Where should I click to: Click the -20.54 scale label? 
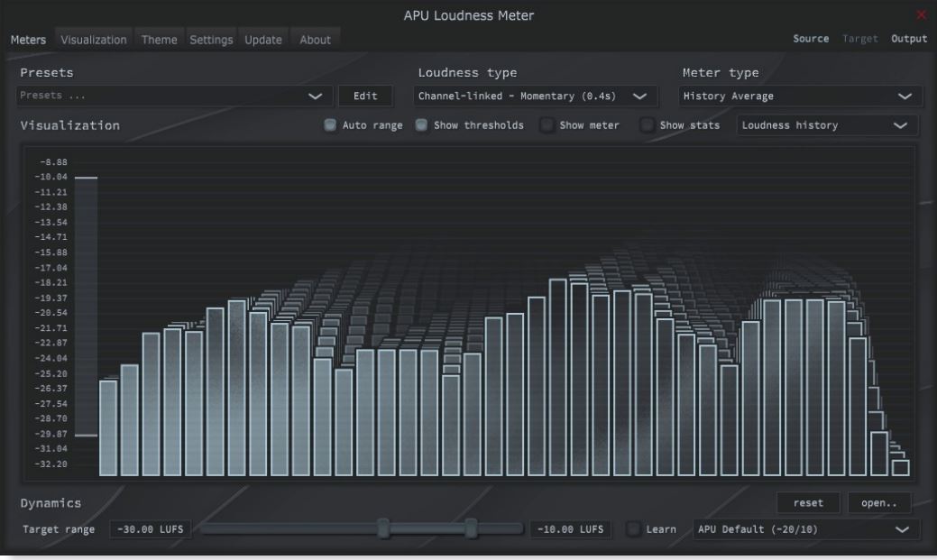(51, 313)
